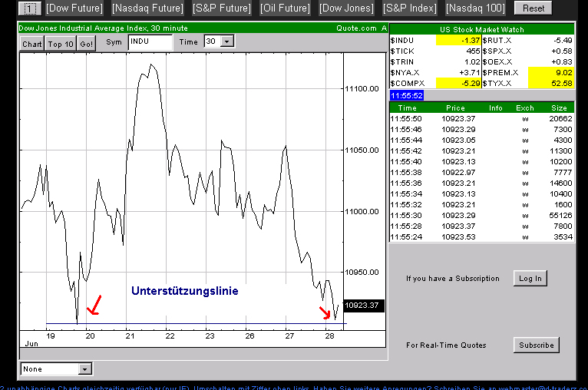Expand the Time interval dropdown arrow
Image resolution: width=588 pixels, height=390 pixels.
227,41
